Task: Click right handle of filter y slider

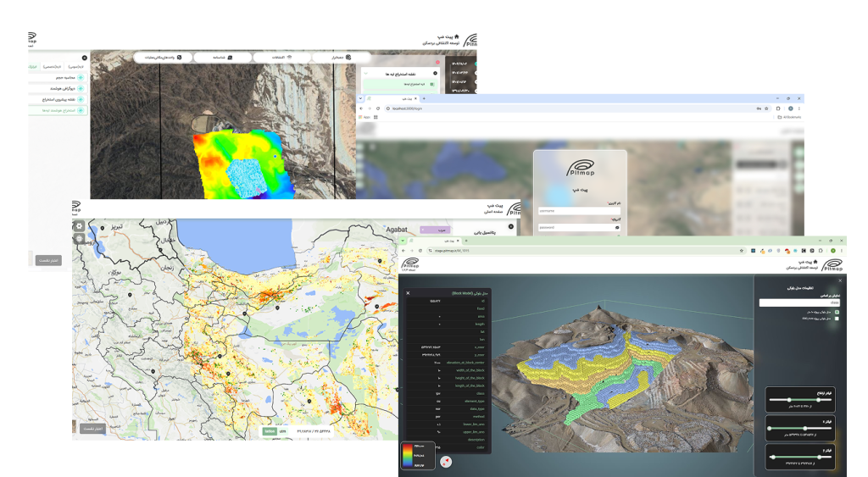Action: tap(820, 457)
